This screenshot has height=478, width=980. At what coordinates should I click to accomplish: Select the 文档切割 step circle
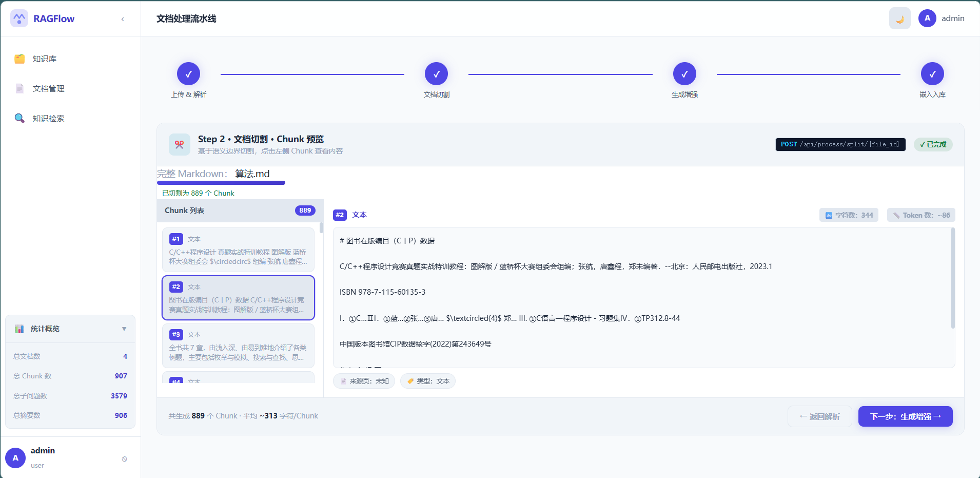tap(436, 74)
